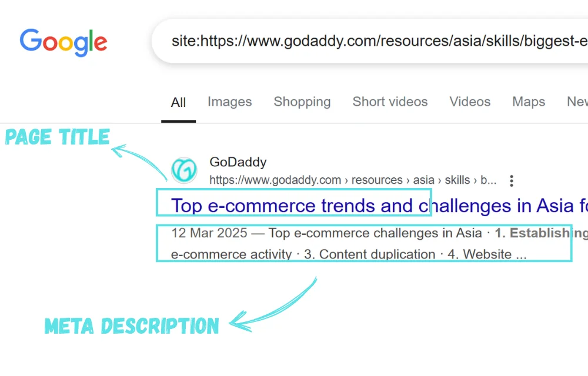588x376 pixels.
Task: Click the highlighted meta description snippet
Action: [x=365, y=243]
